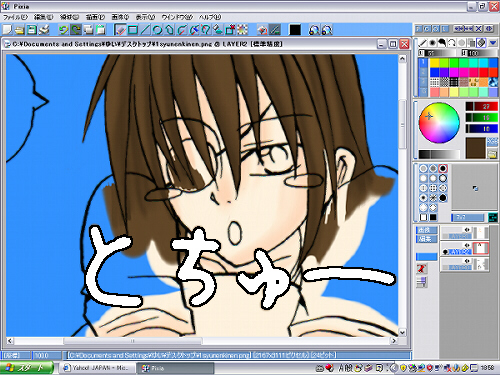Redo action with the toolbar redo arrow
500x375 pixels.
[x=76, y=30]
